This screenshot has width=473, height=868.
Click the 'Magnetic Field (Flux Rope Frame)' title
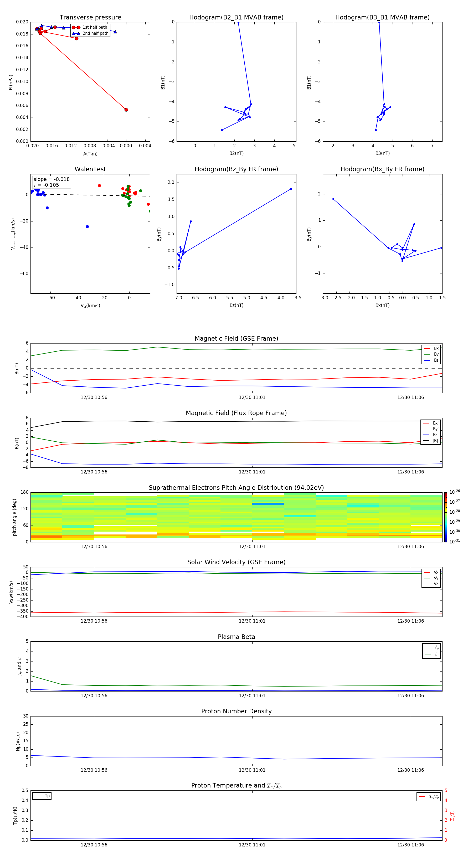tap(236, 413)
